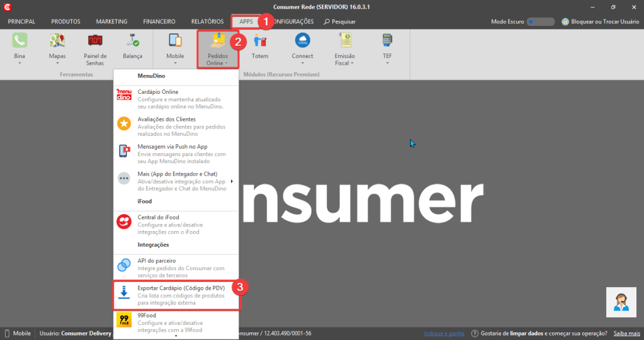Select Avaliações dos Clientes menu entry

tap(176, 127)
